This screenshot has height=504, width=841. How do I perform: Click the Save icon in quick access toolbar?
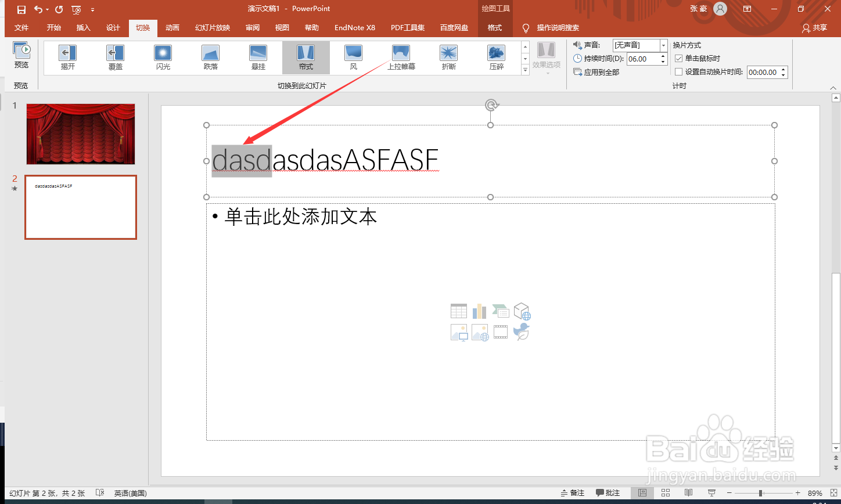pos(21,9)
